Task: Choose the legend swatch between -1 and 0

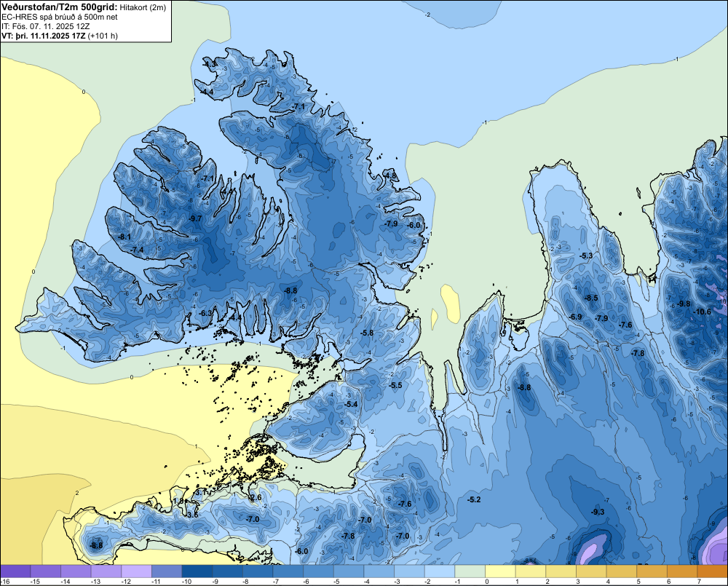Action: point(470,571)
